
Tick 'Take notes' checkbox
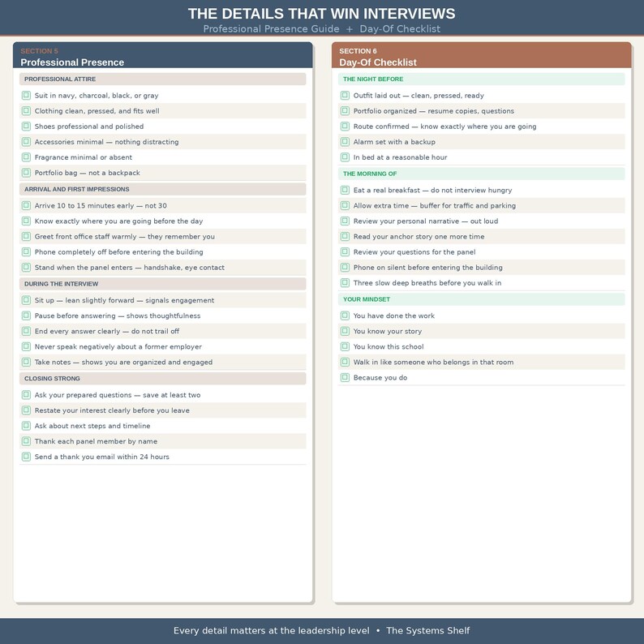(26, 362)
